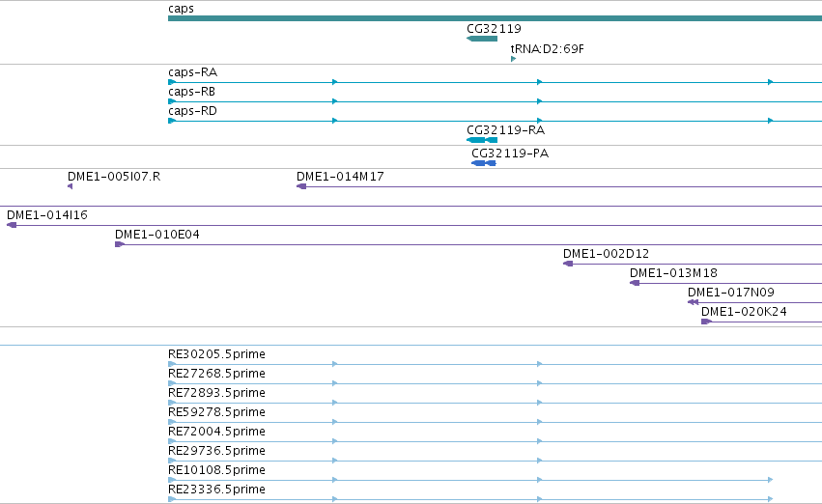This screenshot has height=504, width=822.
Task: Select the RE72893.5prime start arrow
Action: click(x=172, y=403)
